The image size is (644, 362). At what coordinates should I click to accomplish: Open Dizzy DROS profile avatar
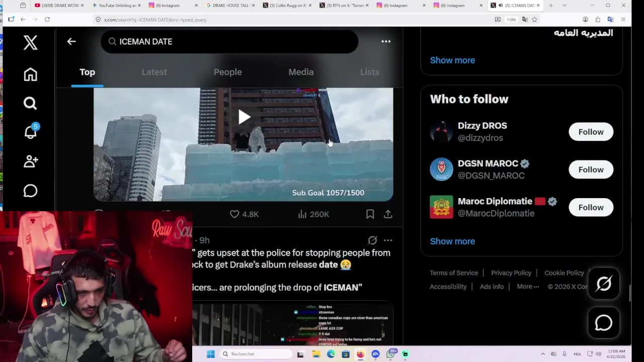pos(441,132)
